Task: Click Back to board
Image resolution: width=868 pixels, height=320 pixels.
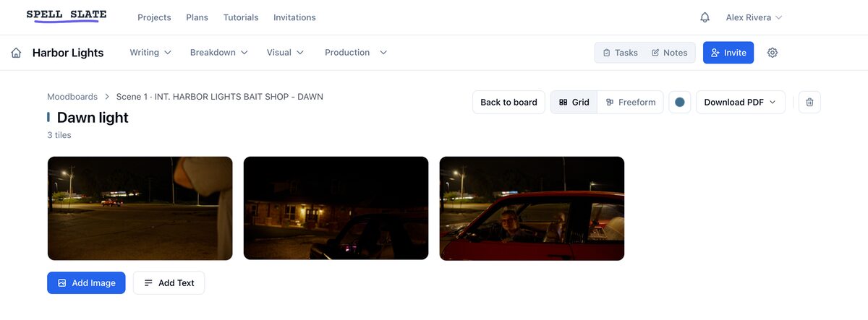Action: click(509, 102)
